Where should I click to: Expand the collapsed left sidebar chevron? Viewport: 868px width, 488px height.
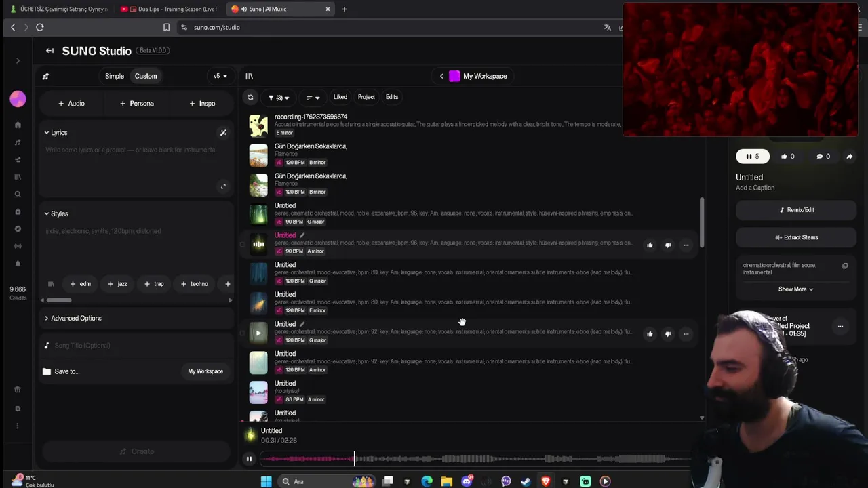pos(18,61)
